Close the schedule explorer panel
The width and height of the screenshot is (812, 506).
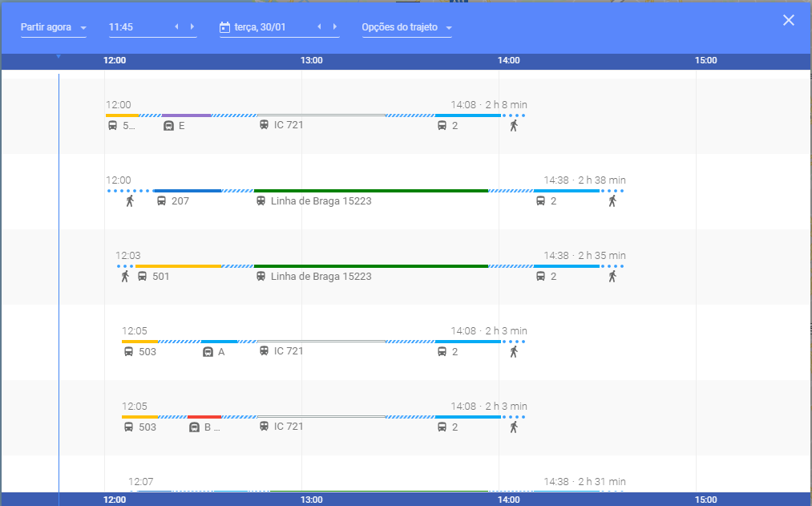tap(789, 21)
